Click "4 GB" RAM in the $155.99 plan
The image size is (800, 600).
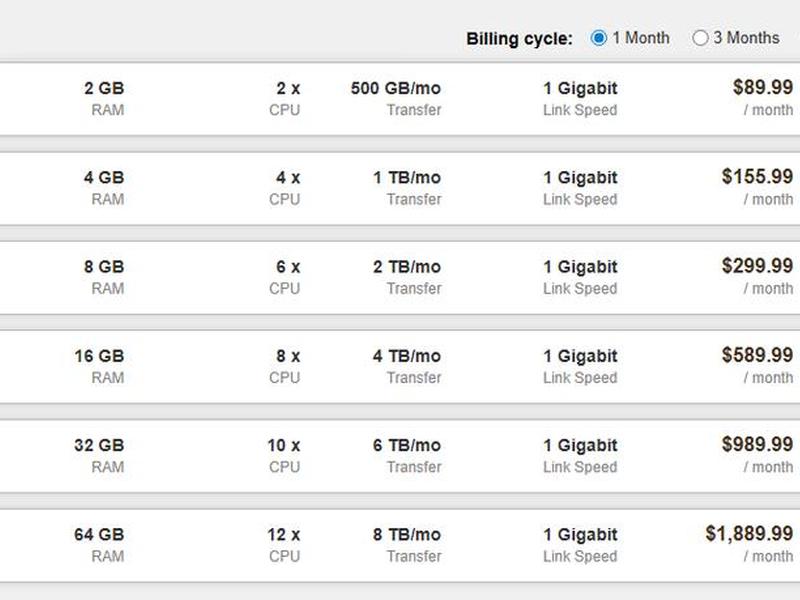pyautogui.click(x=104, y=178)
